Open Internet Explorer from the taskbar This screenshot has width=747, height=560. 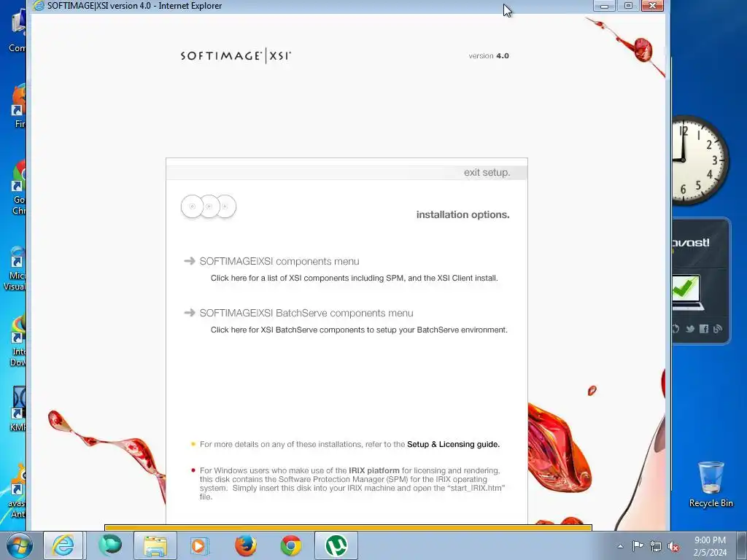[x=63, y=545]
